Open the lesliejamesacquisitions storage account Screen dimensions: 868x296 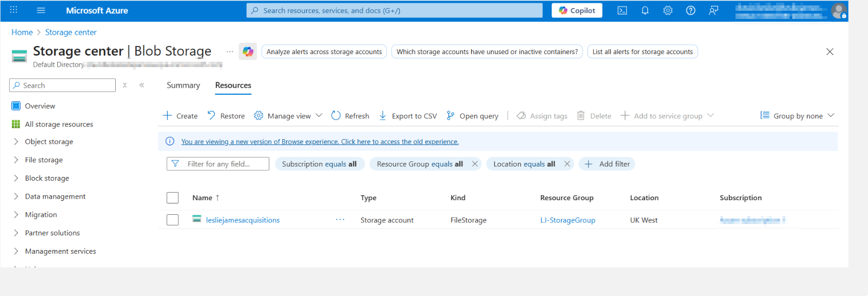243,220
